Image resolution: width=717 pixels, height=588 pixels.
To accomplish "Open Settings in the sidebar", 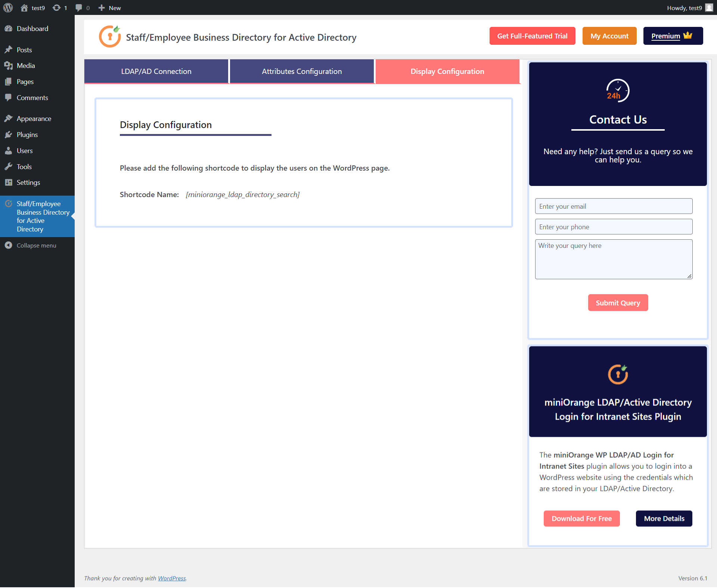I will coord(37,183).
